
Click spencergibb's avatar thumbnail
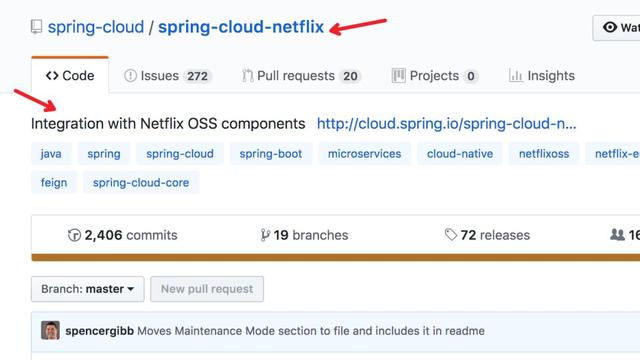[50, 330]
